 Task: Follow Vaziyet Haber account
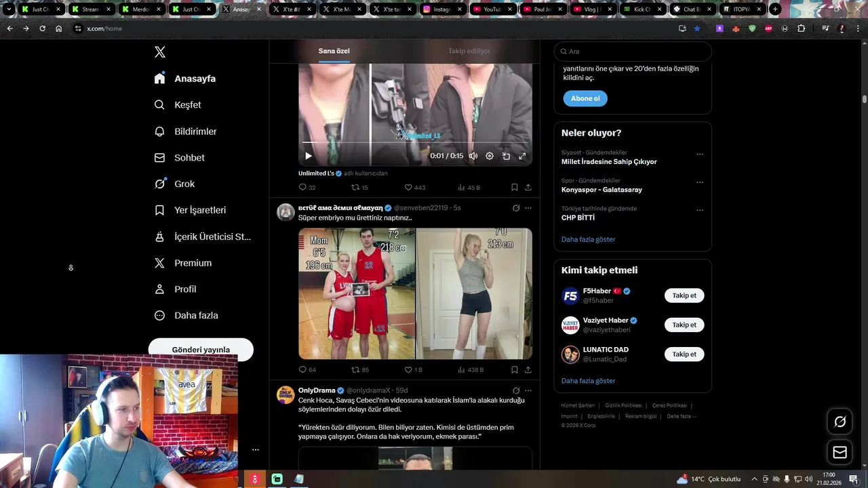click(684, 325)
